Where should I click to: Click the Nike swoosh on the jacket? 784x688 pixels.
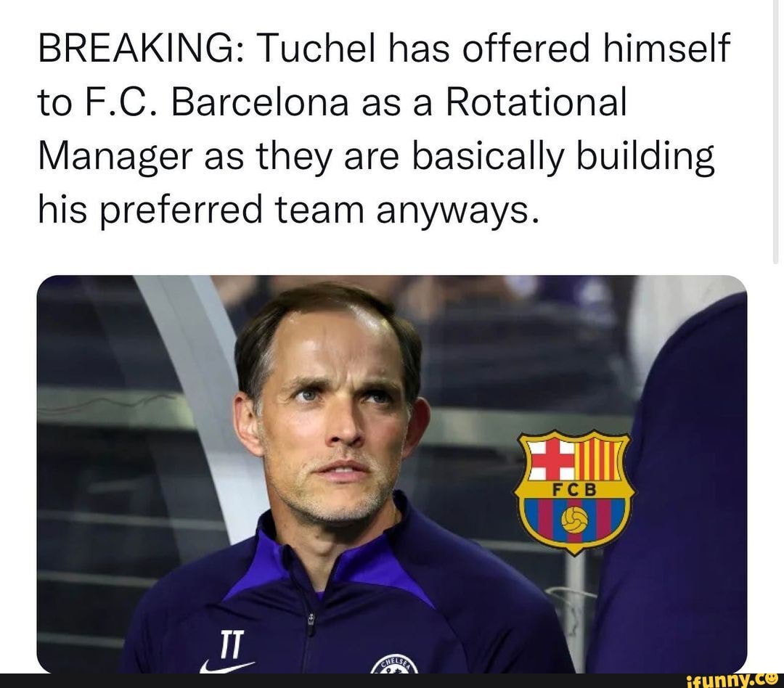click(x=226, y=666)
